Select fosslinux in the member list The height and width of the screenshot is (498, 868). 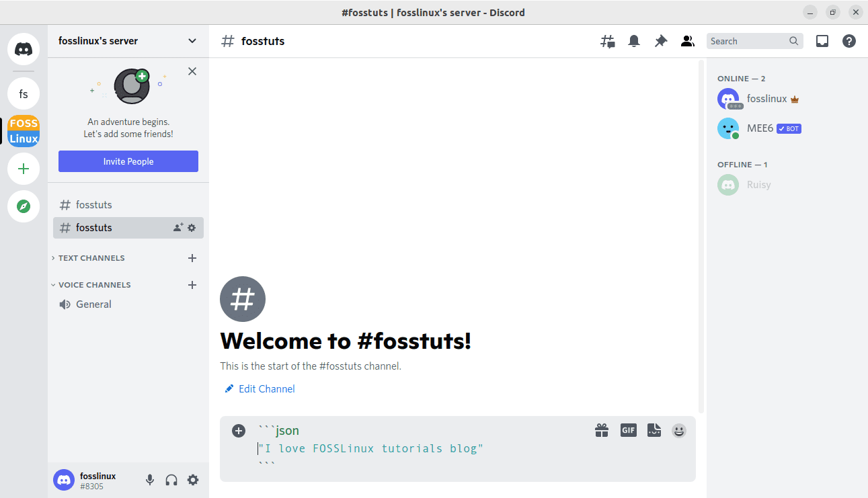click(787, 99)
